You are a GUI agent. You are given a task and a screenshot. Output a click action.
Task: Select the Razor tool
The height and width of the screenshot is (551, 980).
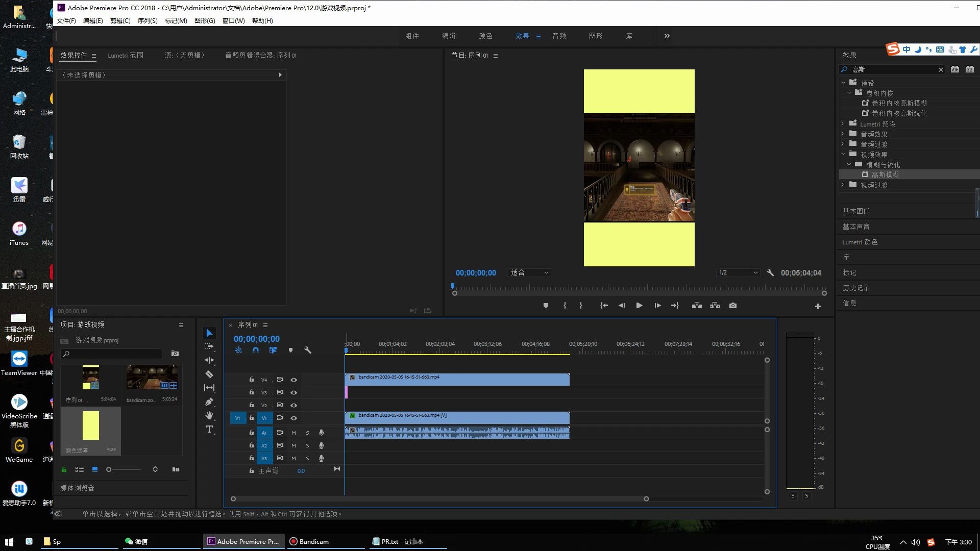tap(209, 374)
